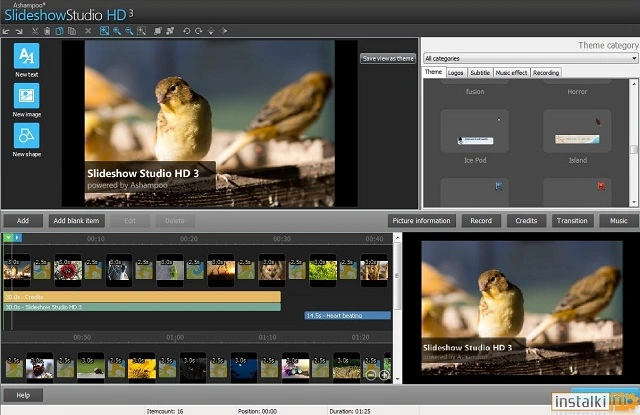
Task: Click the New text icon
Action: [27, 56]
